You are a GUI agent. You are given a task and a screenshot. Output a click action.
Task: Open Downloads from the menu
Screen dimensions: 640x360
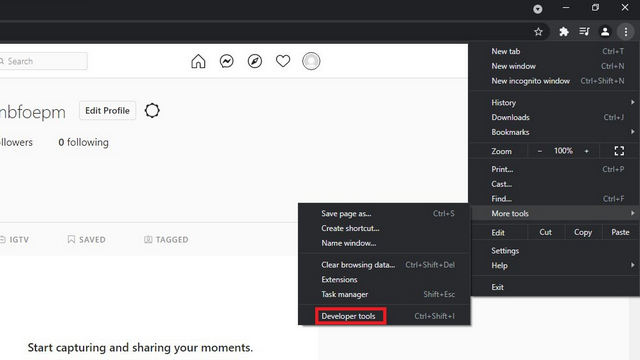point(554,118)
